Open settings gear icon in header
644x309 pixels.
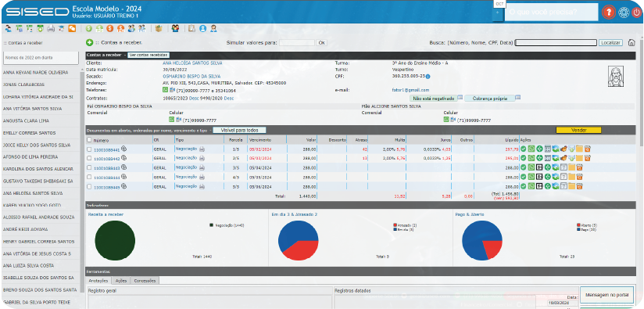[x=624, y=13]
